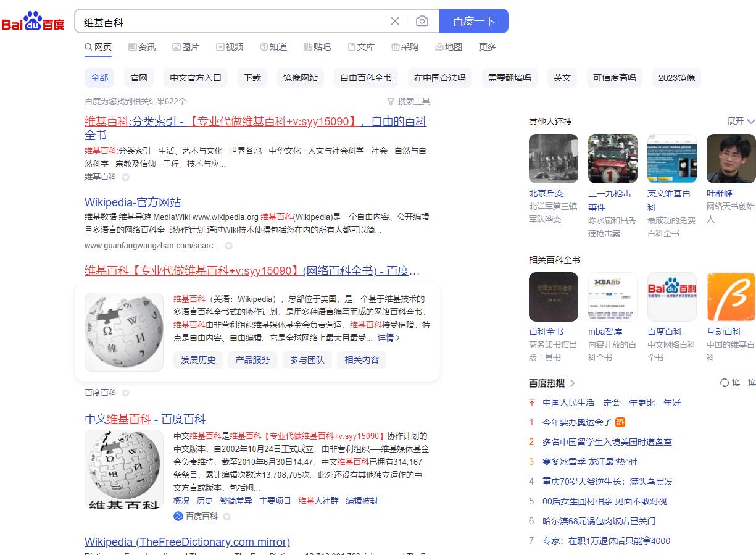This screenshot has width=756, height=555.
Task: Click the 三一九枪击事件 thumbnail
Action: point(613,159)
